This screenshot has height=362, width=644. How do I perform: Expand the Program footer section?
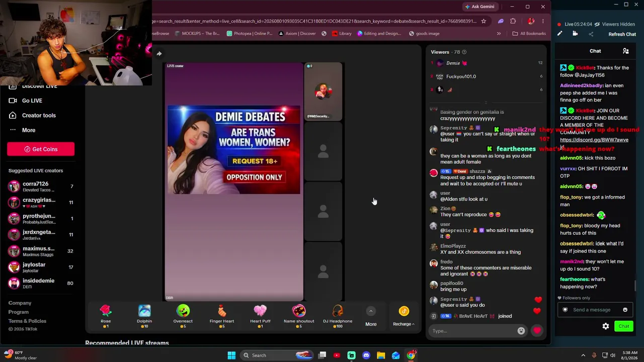pos(19,312)
